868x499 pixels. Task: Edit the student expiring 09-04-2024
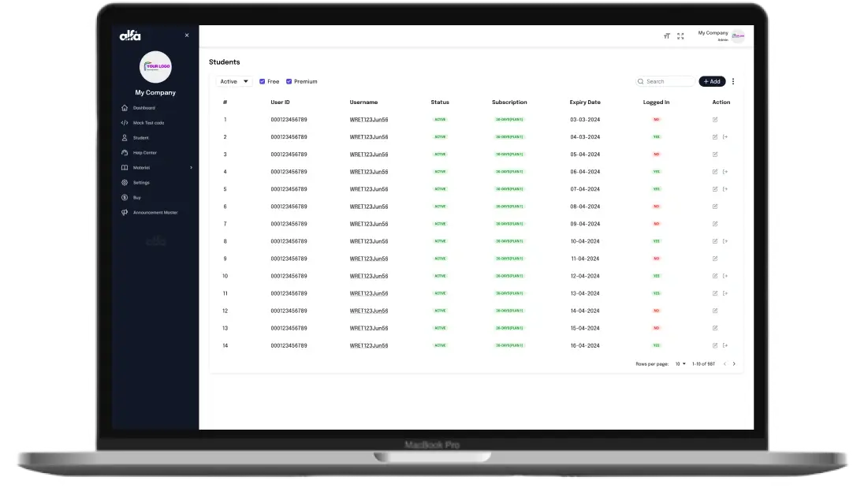click(714, 224)
